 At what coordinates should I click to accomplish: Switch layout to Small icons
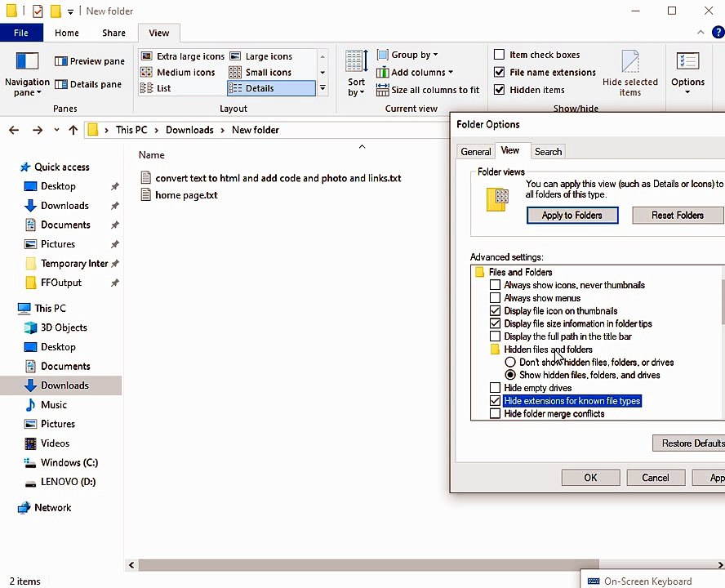click(260, 72)
